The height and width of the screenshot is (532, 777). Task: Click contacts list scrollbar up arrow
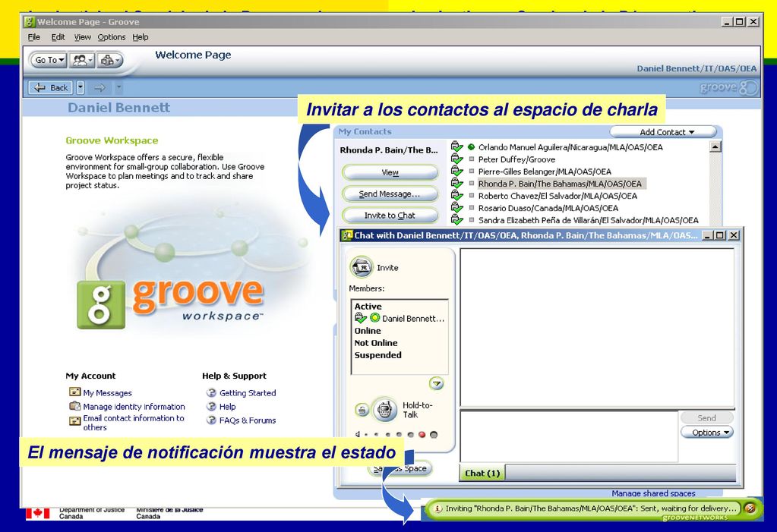tap(715, 146)
